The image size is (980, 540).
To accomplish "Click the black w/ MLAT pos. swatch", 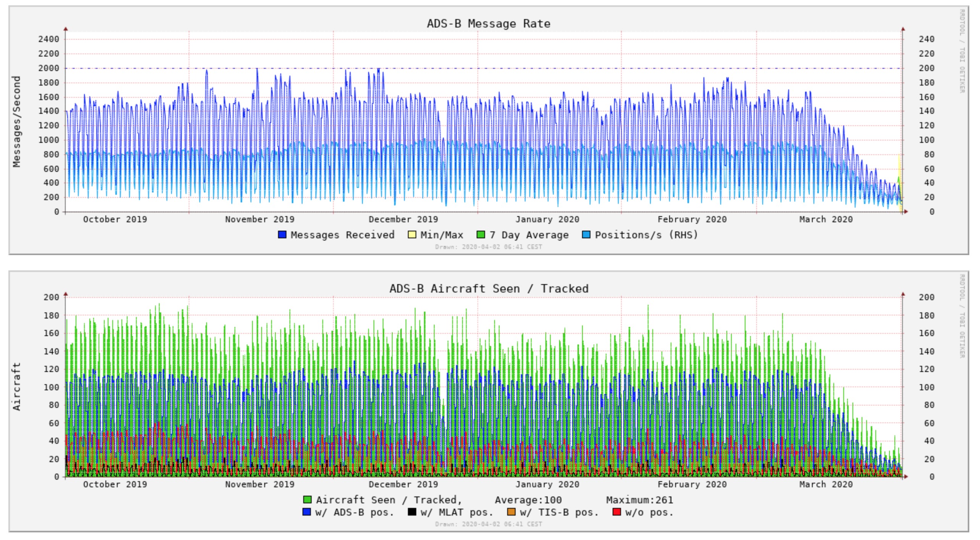I will coord(412,512).
